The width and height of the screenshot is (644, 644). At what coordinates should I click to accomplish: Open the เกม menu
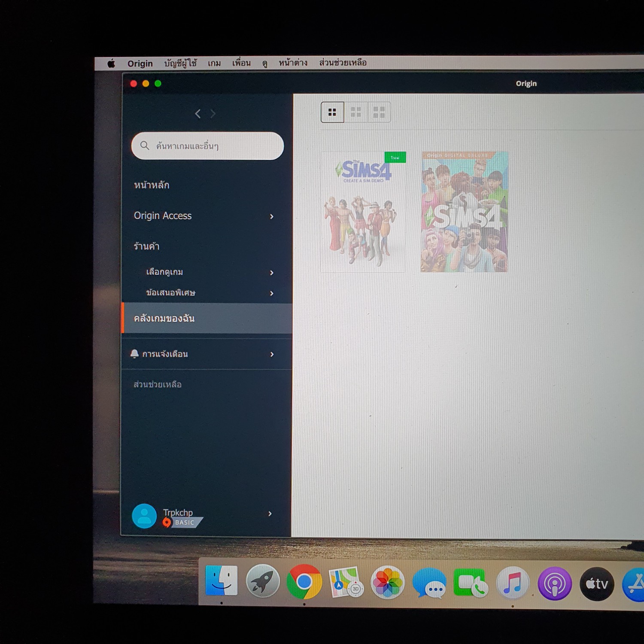[x=214, y=64]
